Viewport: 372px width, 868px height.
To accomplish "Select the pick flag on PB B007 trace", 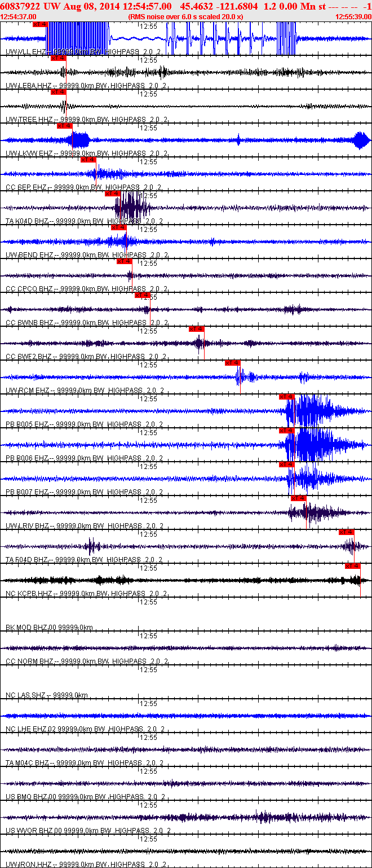I will pyautogui.click(x=287, y=464).
